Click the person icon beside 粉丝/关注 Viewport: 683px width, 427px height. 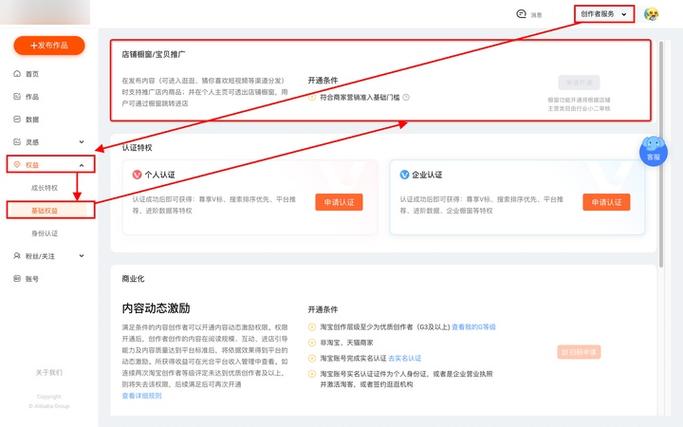(17, 255)
